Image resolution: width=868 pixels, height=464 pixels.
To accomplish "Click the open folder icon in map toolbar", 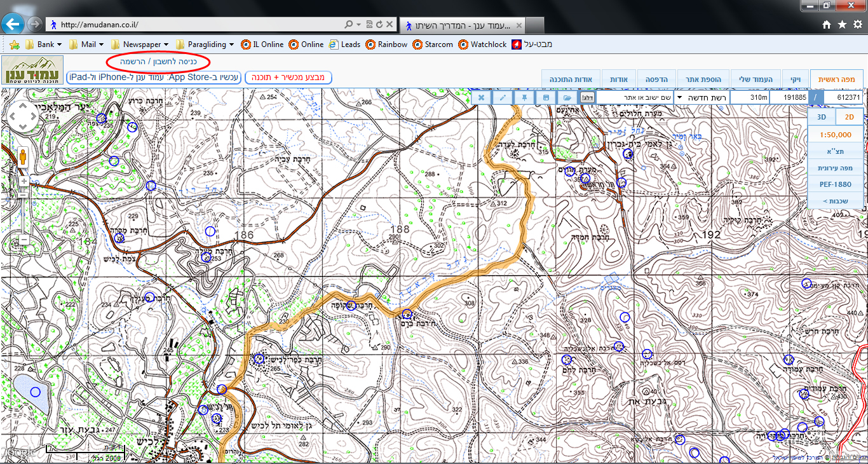I will point(567,97).
